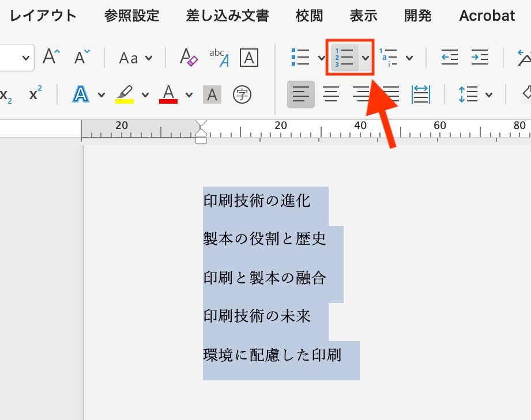Open the font size combo box arrow

[x=26, y=58]
